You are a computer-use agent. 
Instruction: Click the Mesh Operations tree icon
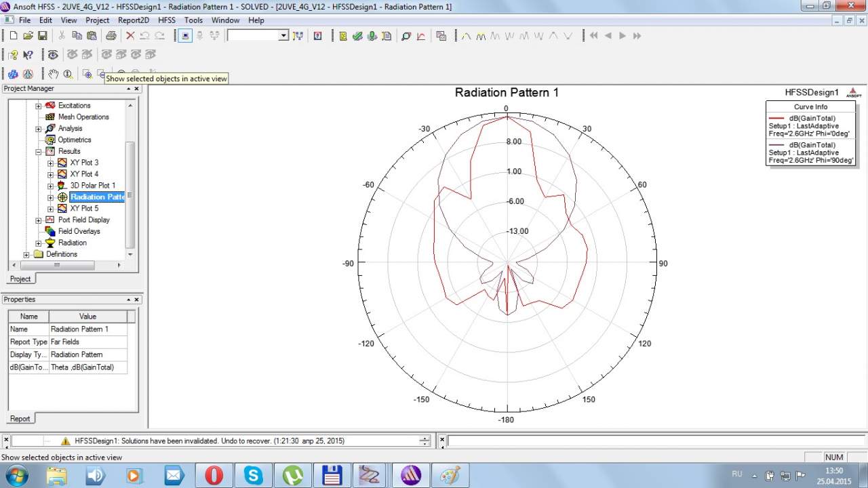click(50, 117)
